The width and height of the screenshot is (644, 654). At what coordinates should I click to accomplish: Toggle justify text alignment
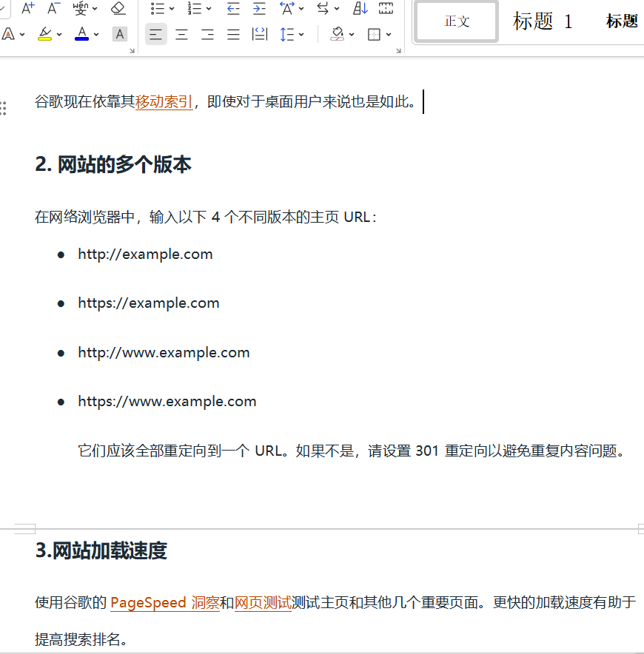pos(233,34)
